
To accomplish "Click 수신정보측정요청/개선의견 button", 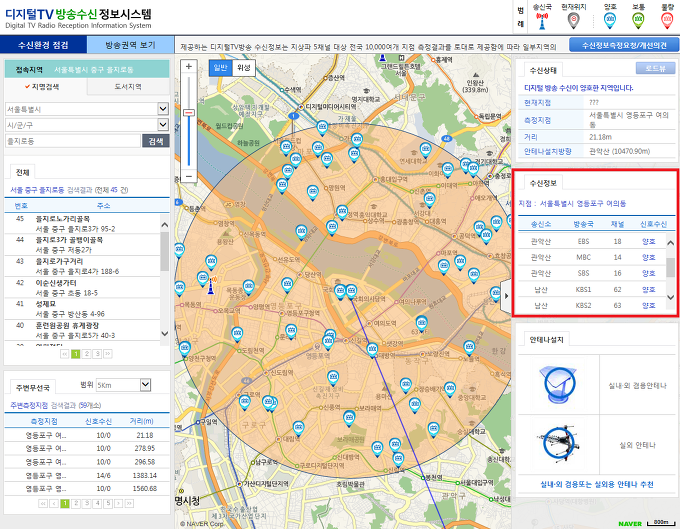I will [624, 45].
